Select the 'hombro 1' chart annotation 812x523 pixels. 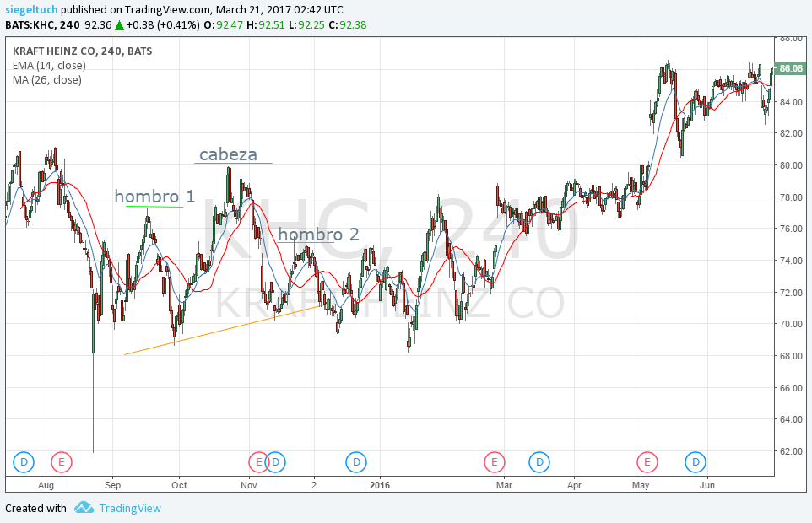(154, 197)
